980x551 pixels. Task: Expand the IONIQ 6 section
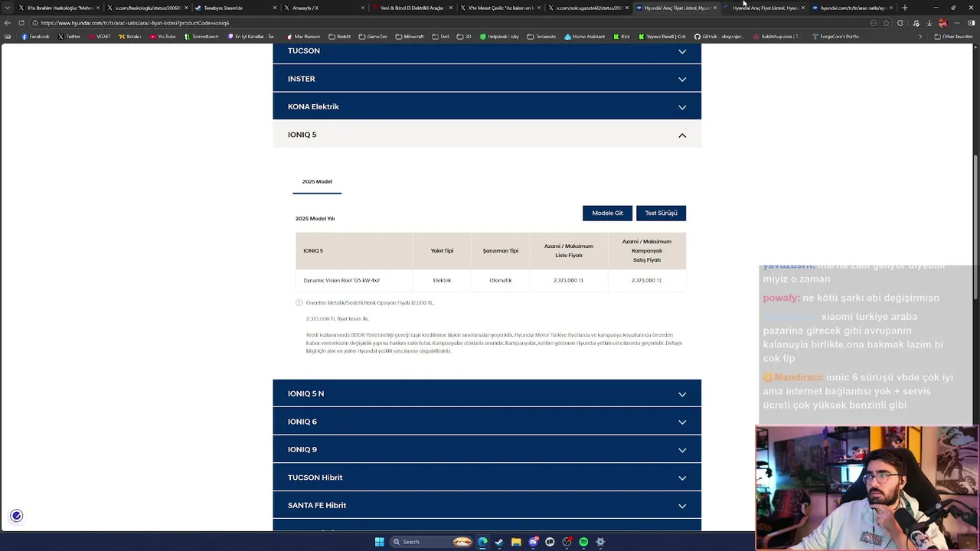(x=486, y=422)
